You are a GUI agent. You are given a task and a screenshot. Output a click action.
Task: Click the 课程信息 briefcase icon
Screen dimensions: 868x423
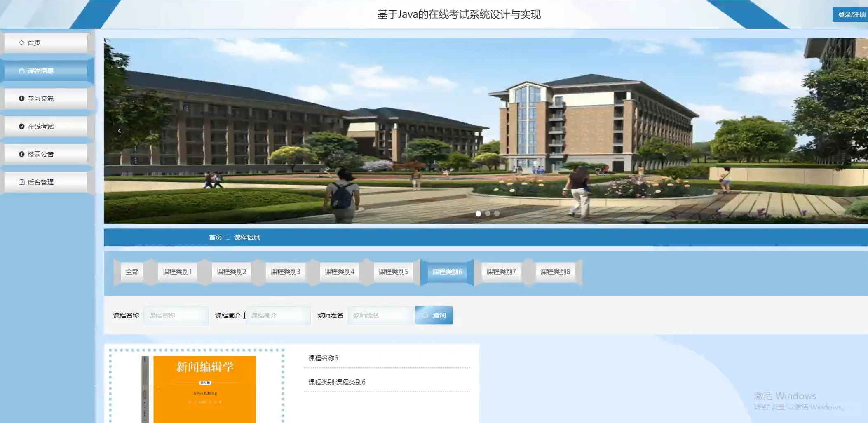pos(21,70)
